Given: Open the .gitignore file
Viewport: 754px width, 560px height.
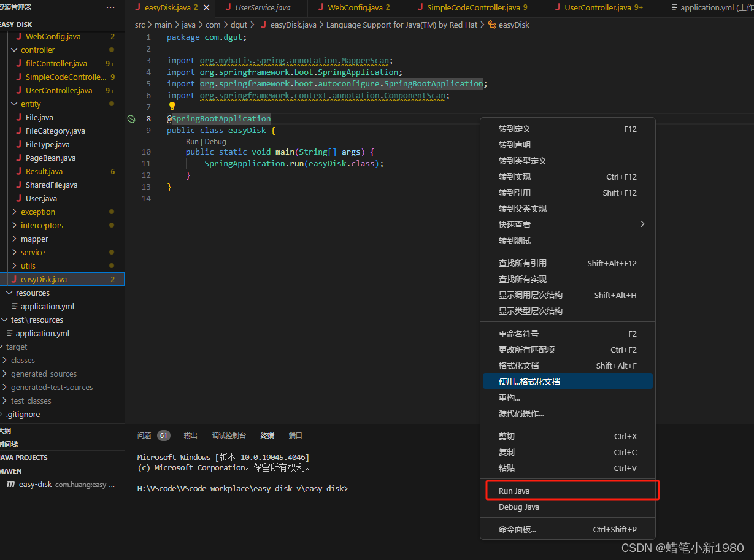Looking at the screenshot, I should 23,415.
